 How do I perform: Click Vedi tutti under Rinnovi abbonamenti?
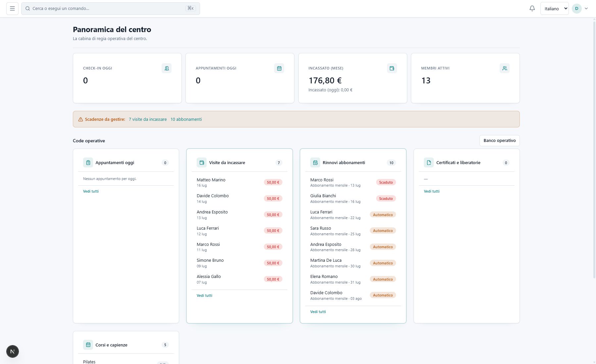pos(318,312)
